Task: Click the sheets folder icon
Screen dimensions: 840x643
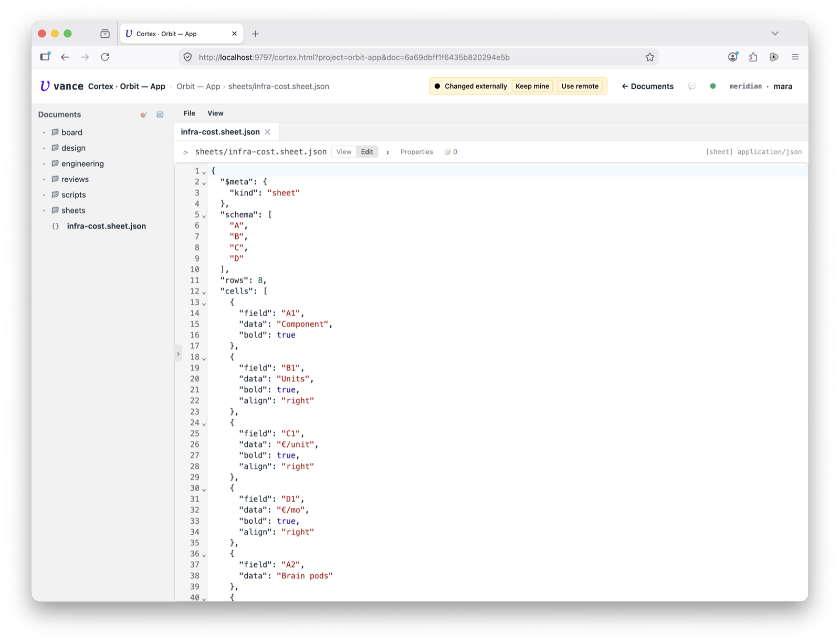Action: click(55, 210)
